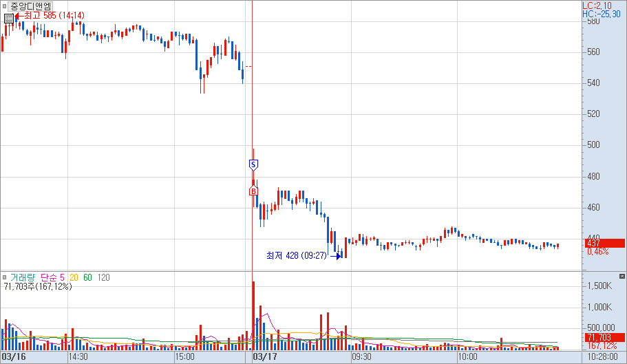The image size is (627, 364).
Task: Click the 14:30 time axis label
Action: coord(78,356)
